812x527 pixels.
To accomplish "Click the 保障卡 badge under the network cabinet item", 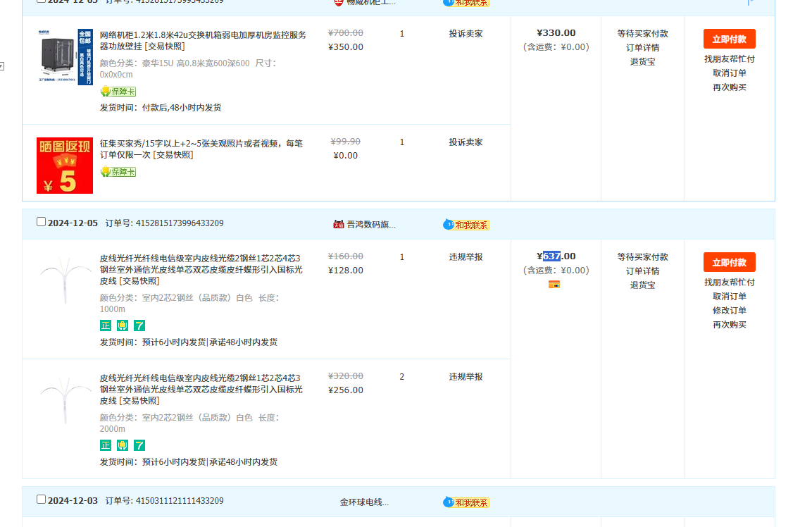I will coord(118,92).
